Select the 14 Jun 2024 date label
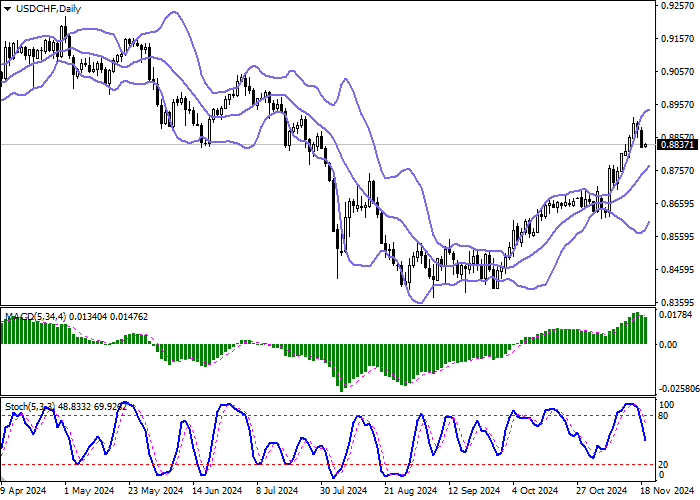Screen dimensions: 700x500 [217, 491]
